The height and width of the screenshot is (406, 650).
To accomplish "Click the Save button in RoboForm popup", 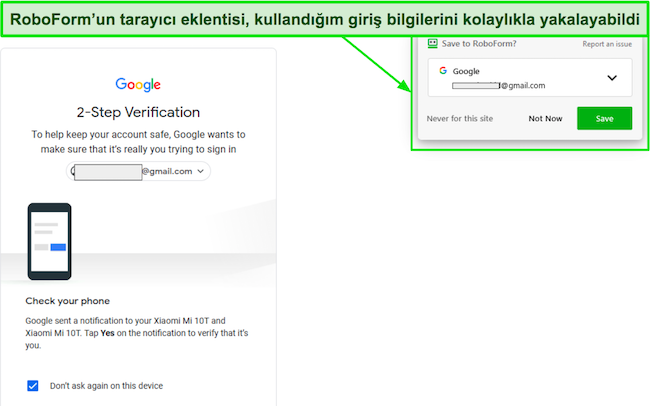I will [604, 118].
